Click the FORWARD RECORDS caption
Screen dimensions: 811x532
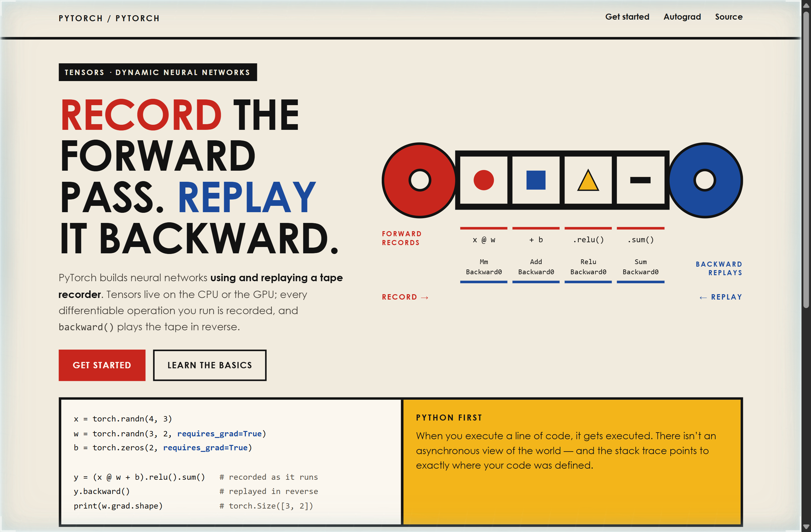click(402, 238)
